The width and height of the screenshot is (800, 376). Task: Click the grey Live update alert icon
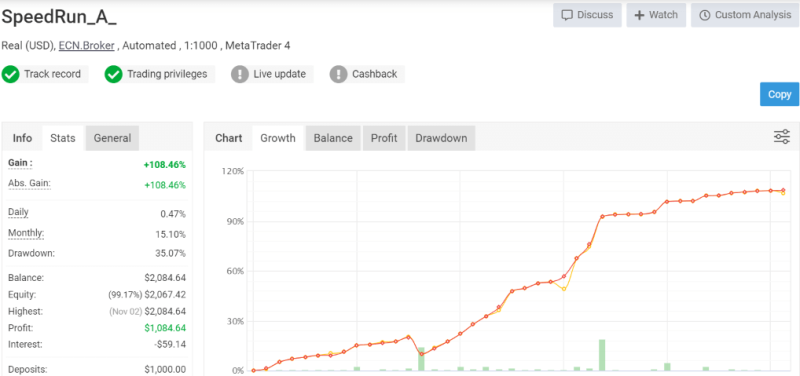click(240, 74)
